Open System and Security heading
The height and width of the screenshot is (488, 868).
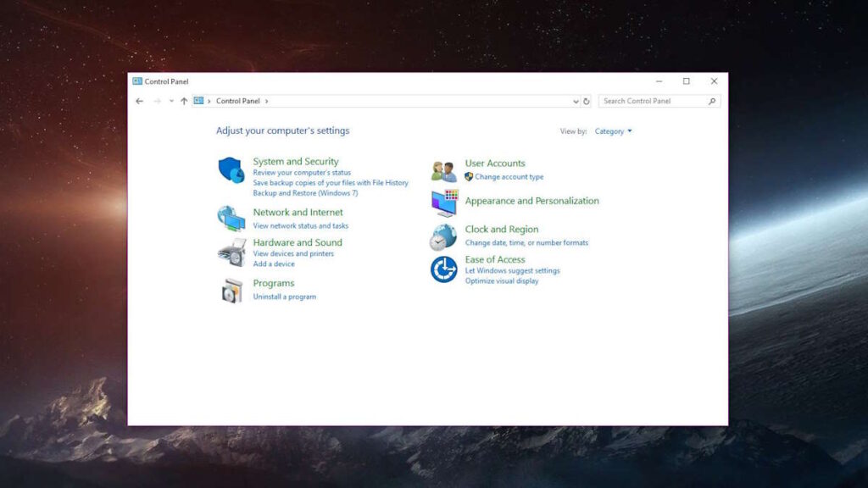point(296,161)
